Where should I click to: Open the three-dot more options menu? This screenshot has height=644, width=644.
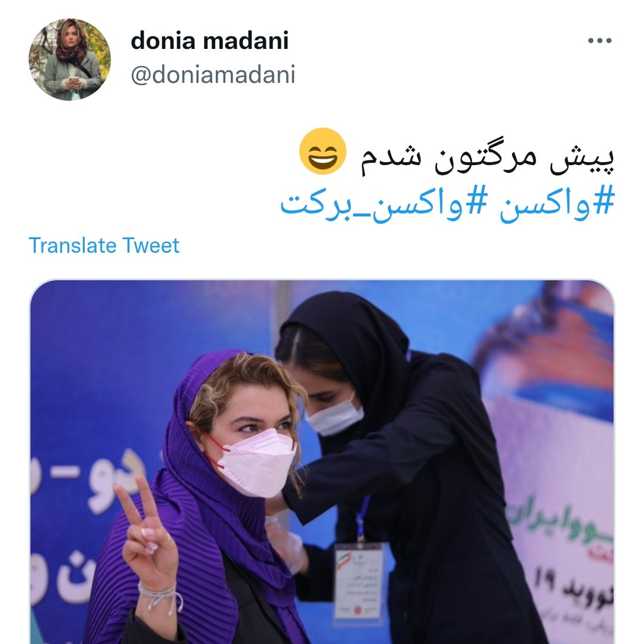[600, 41]
